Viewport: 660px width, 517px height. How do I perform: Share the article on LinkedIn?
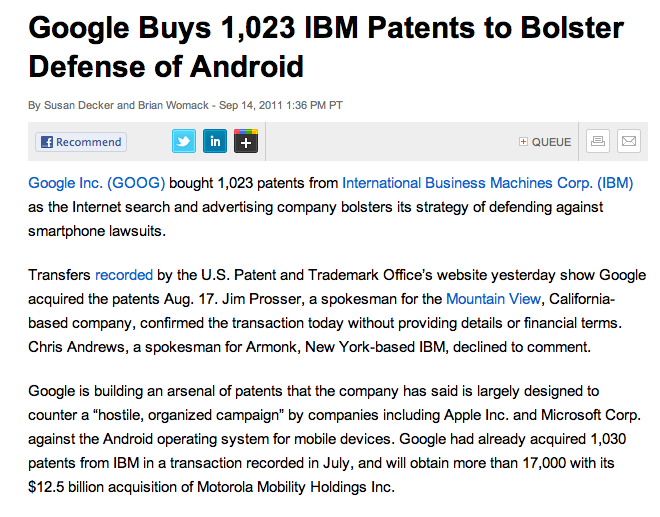215,141
